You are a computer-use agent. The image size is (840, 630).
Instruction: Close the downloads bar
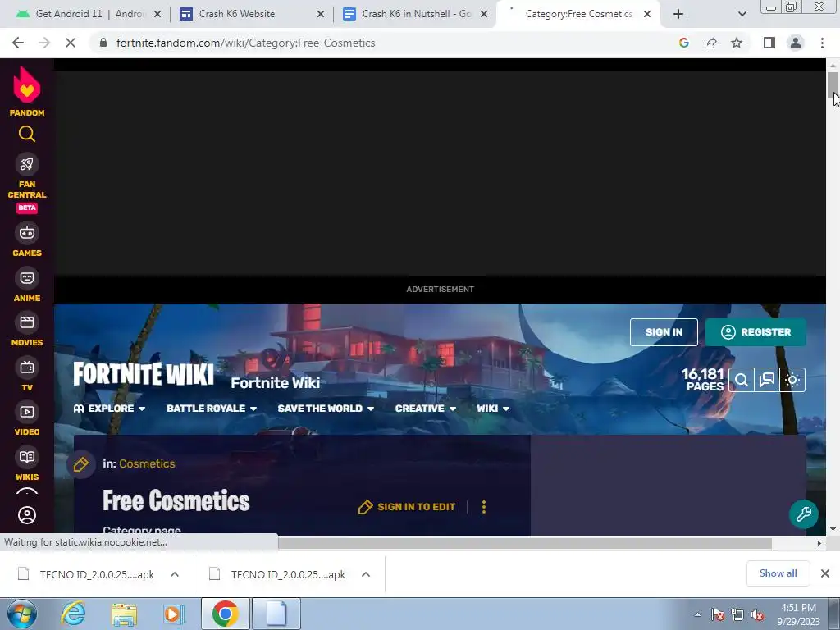click(x=825, y=573)
